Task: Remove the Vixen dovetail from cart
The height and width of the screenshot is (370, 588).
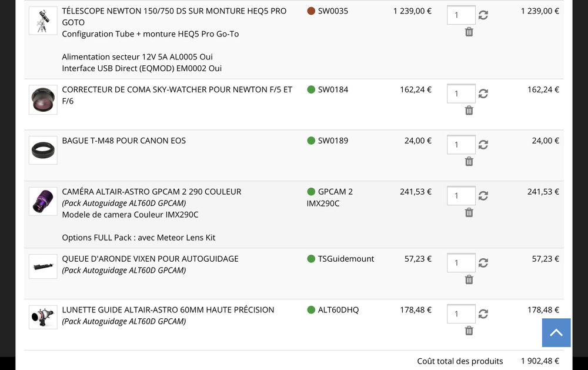Action: (469, 279)
